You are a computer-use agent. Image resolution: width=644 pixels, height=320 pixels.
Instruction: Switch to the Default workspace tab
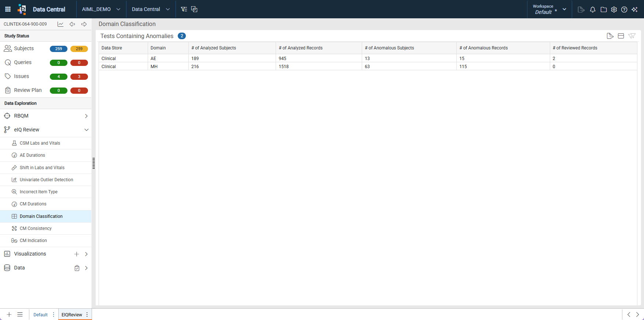41,315
